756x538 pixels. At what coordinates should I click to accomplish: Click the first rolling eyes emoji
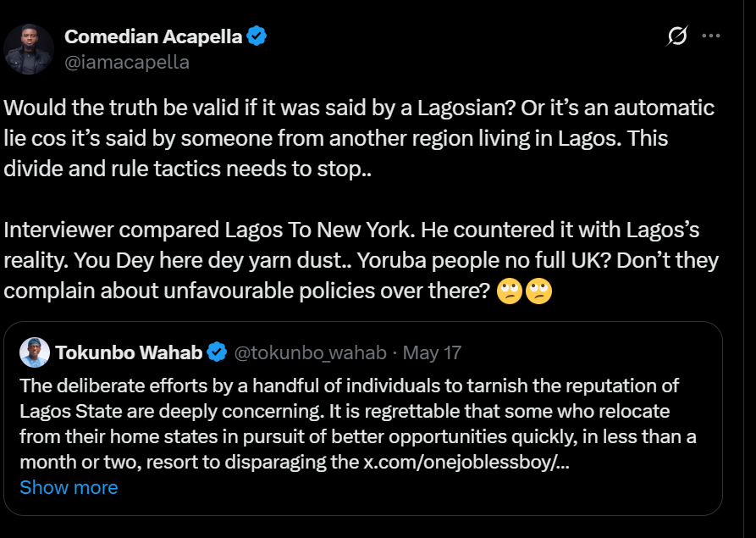click(510, 291)
